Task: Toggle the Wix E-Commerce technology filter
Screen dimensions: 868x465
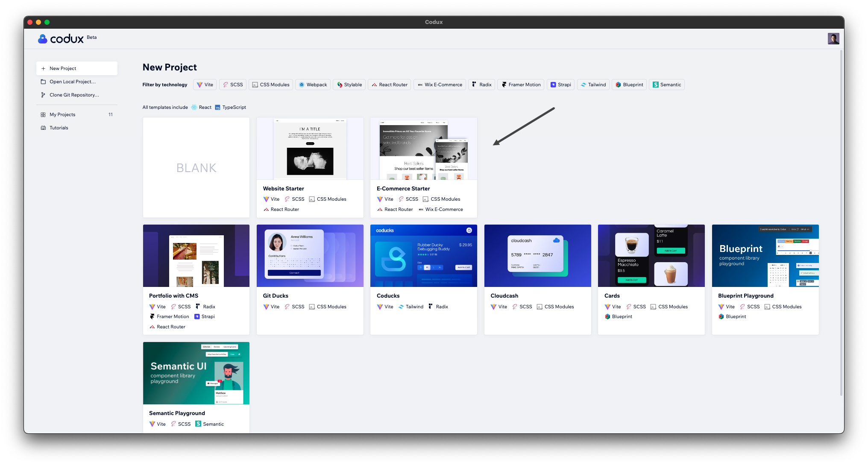Action: pyautogui.click(x=440, y=85)
